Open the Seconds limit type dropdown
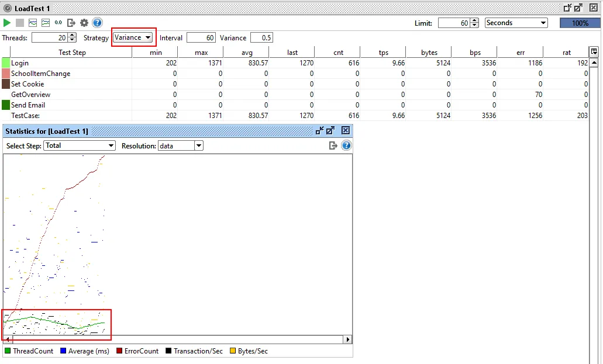The image size is (603, 364). [x=516, y=23]
